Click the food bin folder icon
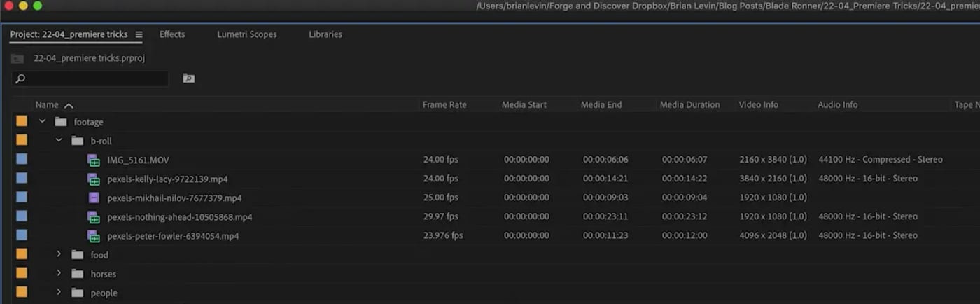 78,255
